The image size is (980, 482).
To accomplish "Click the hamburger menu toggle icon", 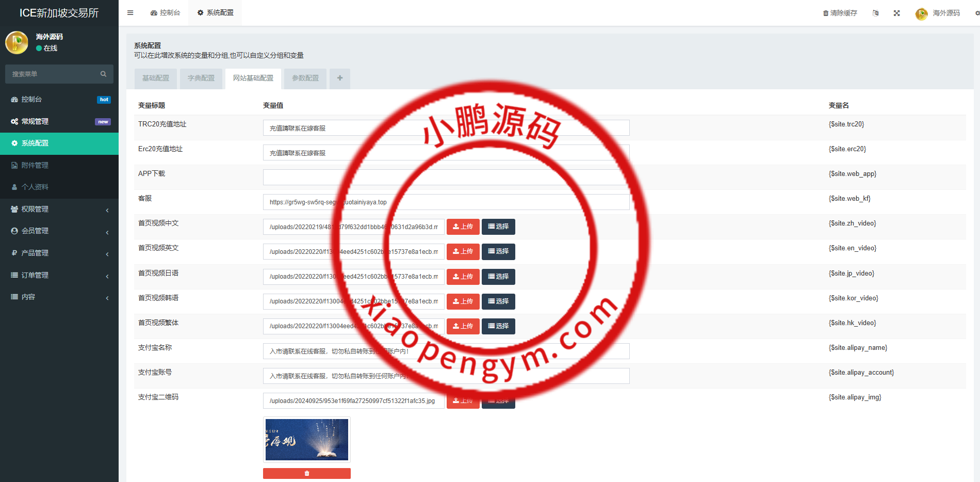I will (130, 13).
